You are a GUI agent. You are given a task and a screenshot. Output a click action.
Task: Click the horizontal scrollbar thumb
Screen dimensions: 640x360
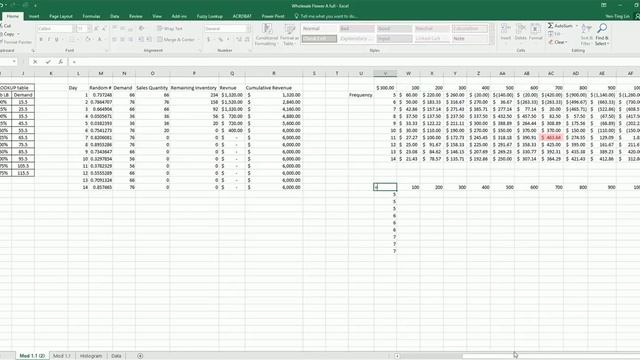coord(551,356)
